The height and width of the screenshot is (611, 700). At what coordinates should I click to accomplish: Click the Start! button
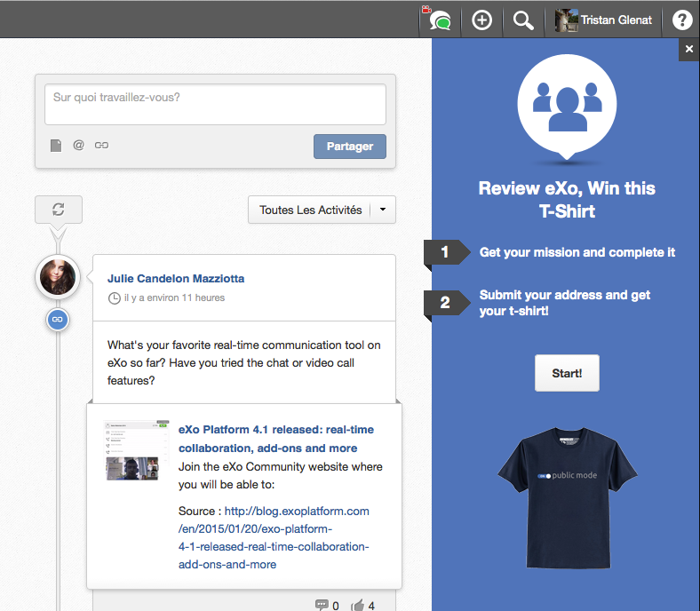(567, 373)
